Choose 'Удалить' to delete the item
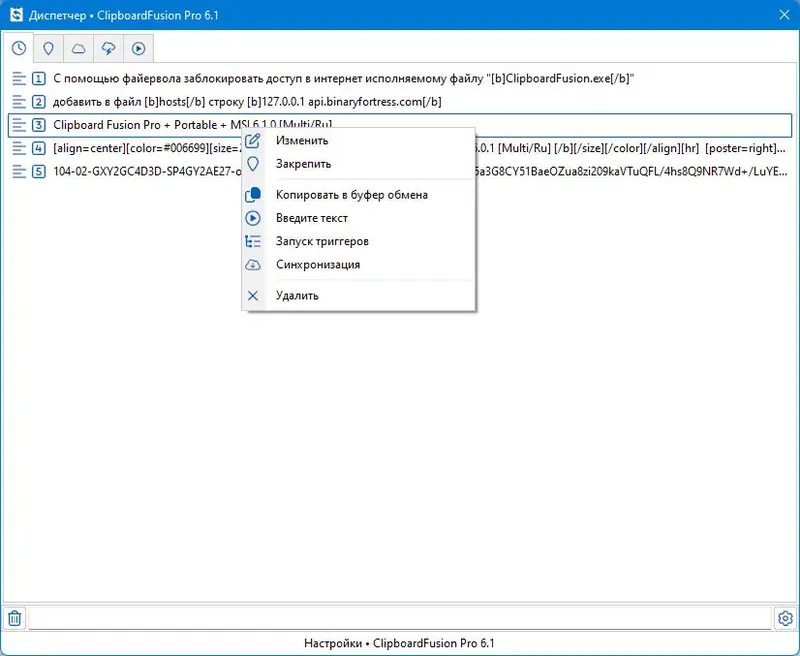This screenshot has width=800, height=656. point(359,296)
